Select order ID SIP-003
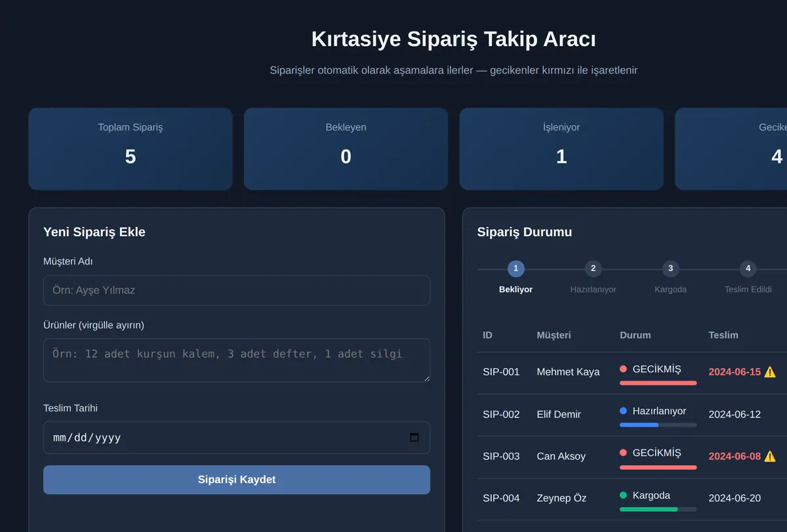 pyautogui.click(x=501, y=456)
